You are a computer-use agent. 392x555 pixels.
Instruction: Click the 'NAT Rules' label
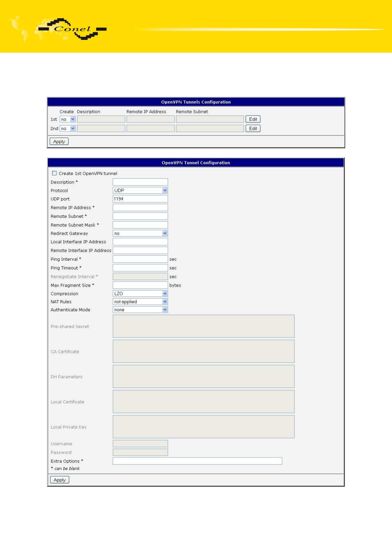pos(61,302)
